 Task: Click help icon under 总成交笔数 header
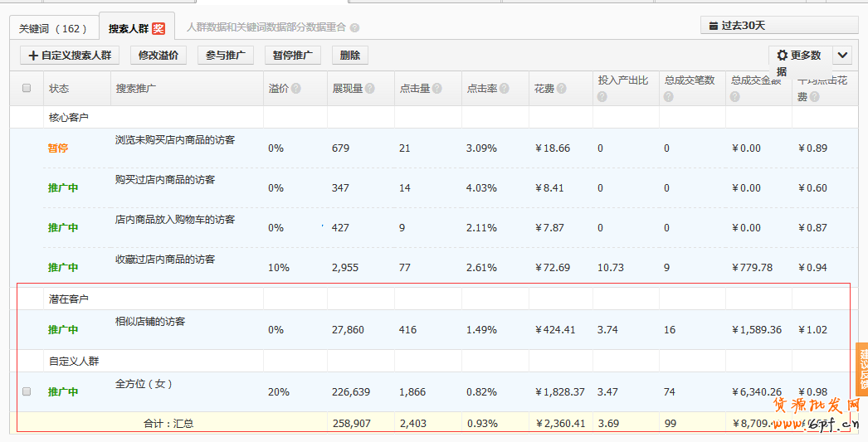pos(669,97)
